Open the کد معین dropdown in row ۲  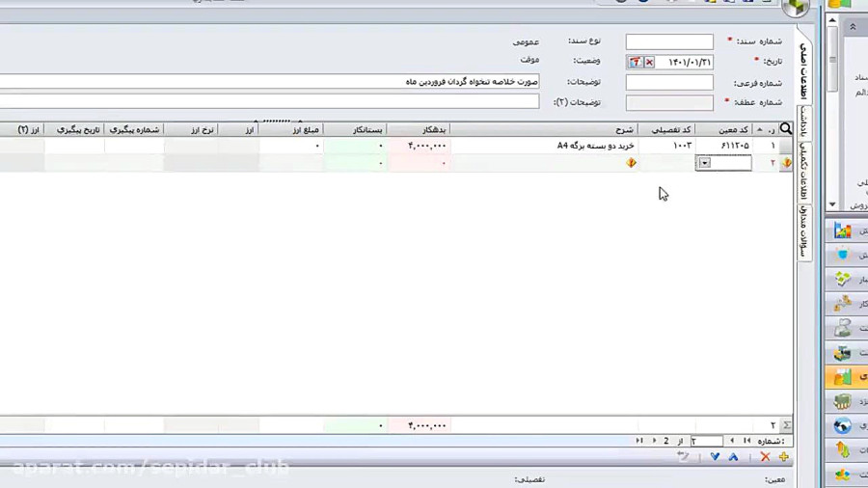pos(705,163)
